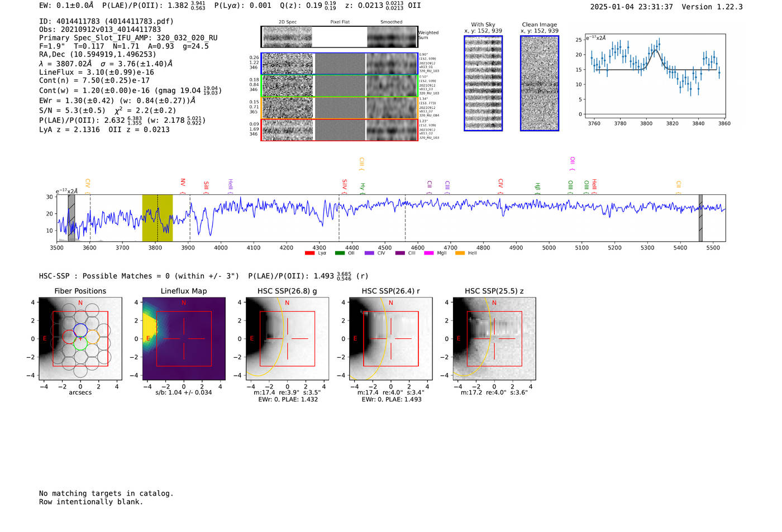Image resolution: width=782 pixels, height=532 pixels.
Task: Open the HSC SSP(26.8) g image
Action: [x=287, y=339]
